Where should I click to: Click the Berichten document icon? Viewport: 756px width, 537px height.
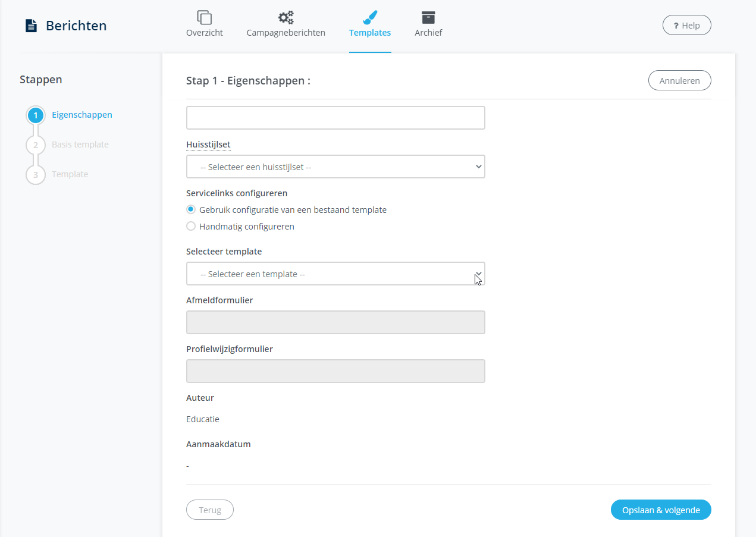tap(31, 26)
